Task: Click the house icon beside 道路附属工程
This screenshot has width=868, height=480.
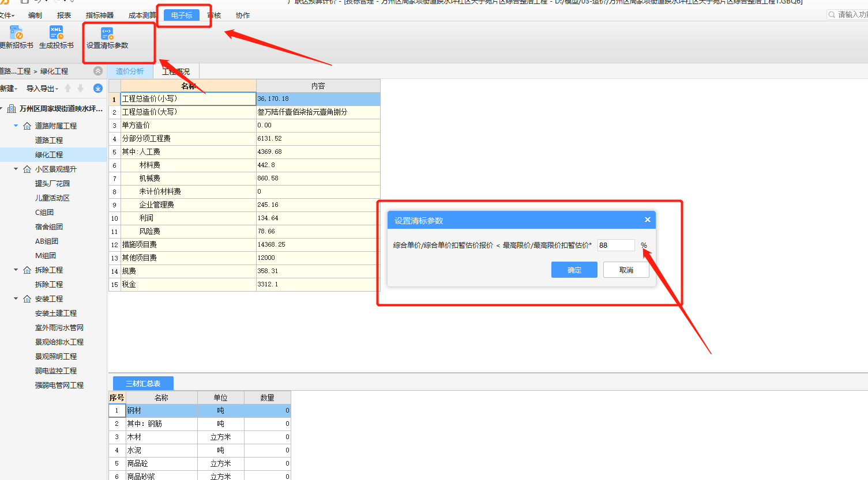Action: (x=27, y=126)
